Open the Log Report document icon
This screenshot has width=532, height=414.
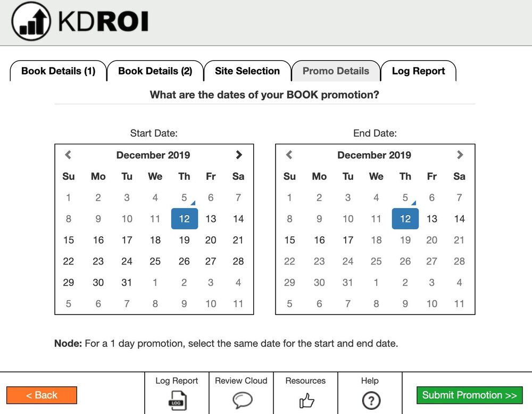coord(177,400)
